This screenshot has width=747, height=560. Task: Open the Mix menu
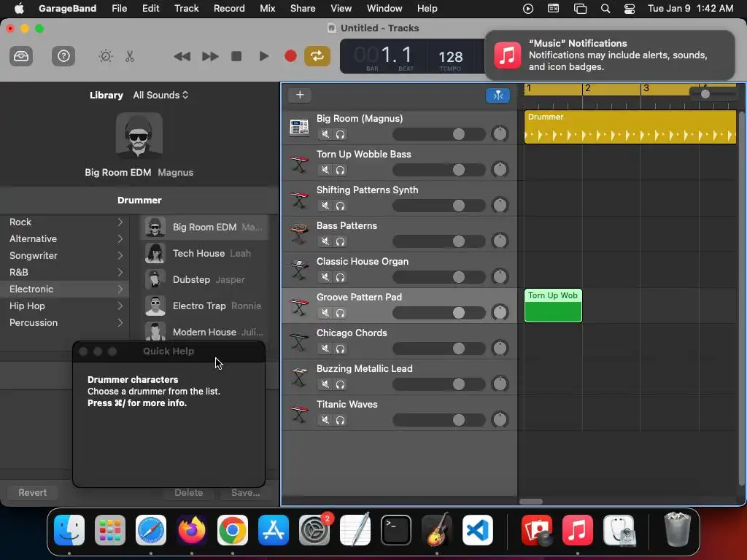[267, 8]
